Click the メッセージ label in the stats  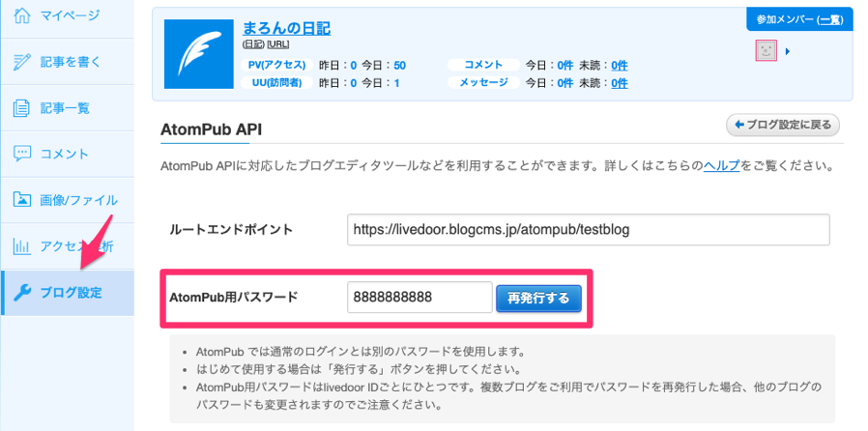pos(484,83)
